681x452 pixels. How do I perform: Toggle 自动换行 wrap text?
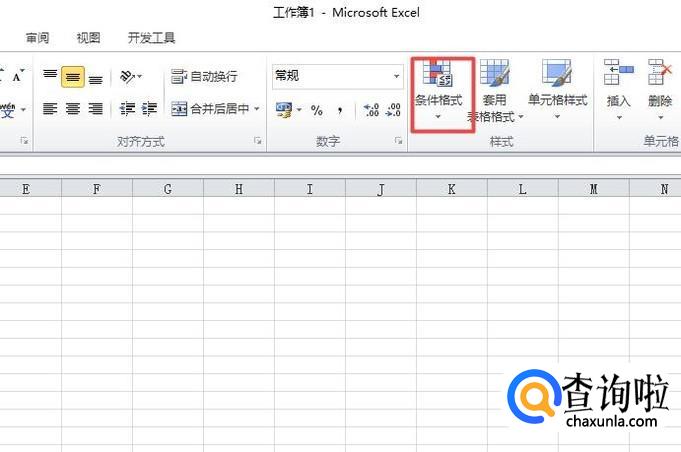click(x=204, y=76)
